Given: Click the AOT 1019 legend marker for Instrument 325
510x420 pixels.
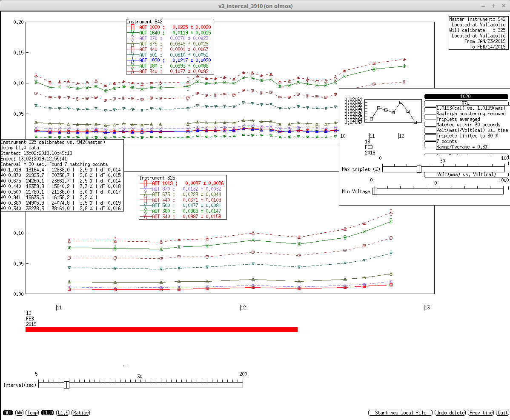Looking at the screenshot, I should 145,183.
